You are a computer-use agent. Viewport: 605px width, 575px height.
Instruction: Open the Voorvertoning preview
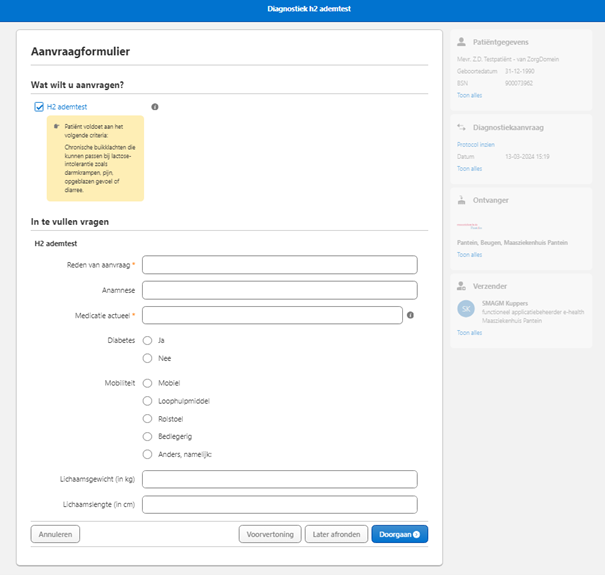(x=270, y=534)
